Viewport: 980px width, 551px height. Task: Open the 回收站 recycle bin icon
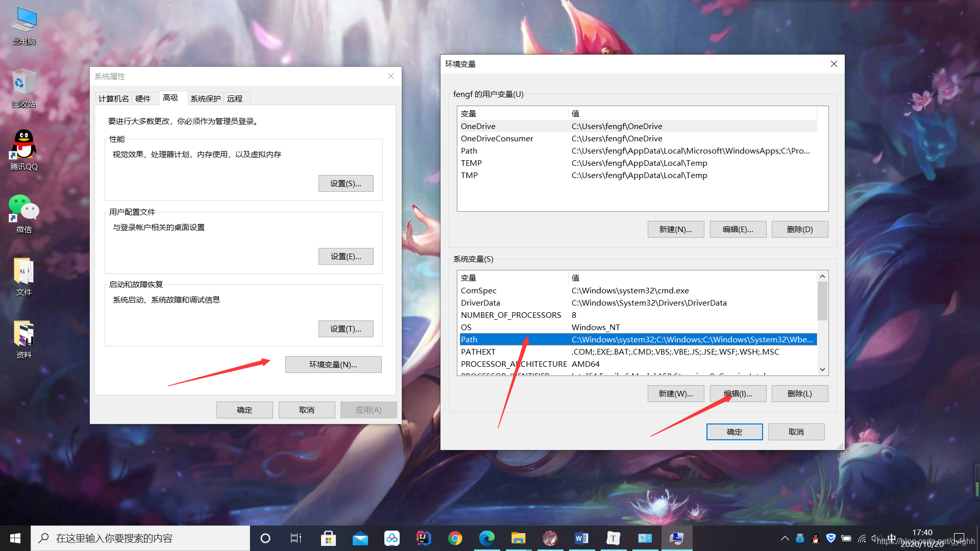(24, 88)
